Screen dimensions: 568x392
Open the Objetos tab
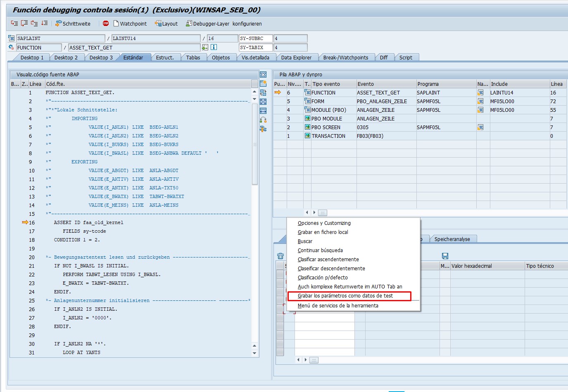click(x=221, y=57)
